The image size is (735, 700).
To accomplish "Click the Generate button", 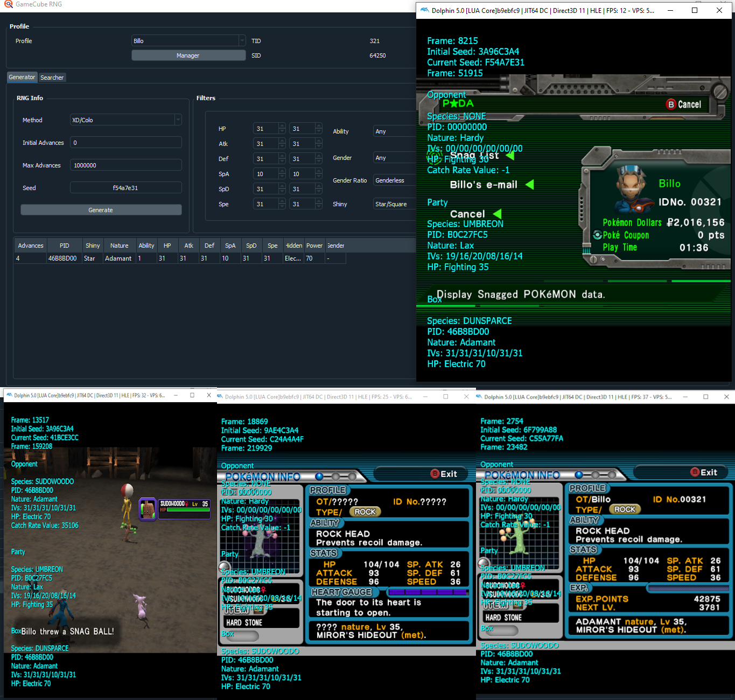I will (x=101, y=210).
